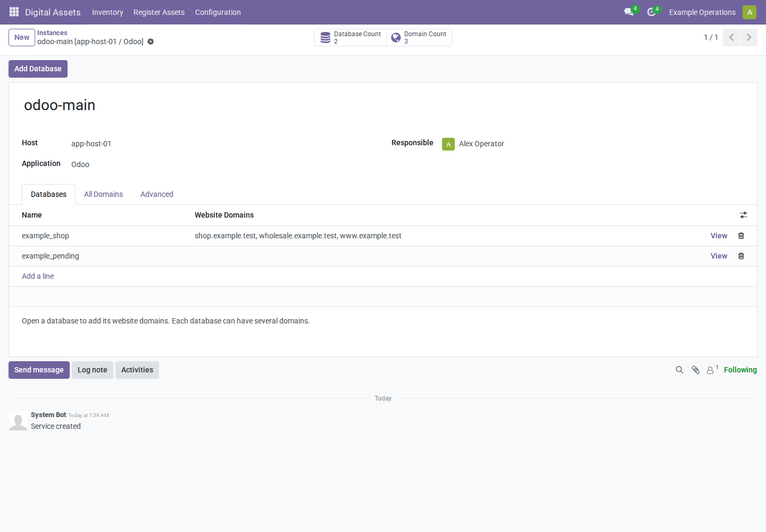Click Website Domains column header
The height and width of the screenshot is (532, 766).
(224, 215)
